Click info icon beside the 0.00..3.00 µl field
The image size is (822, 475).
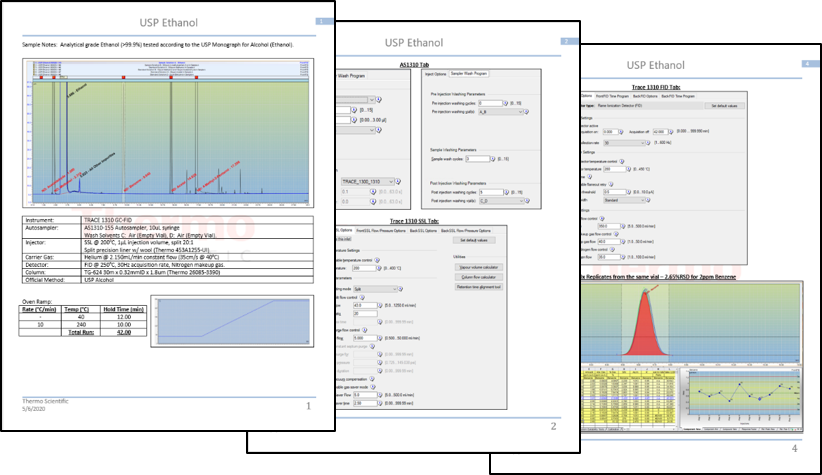[354, 120]
